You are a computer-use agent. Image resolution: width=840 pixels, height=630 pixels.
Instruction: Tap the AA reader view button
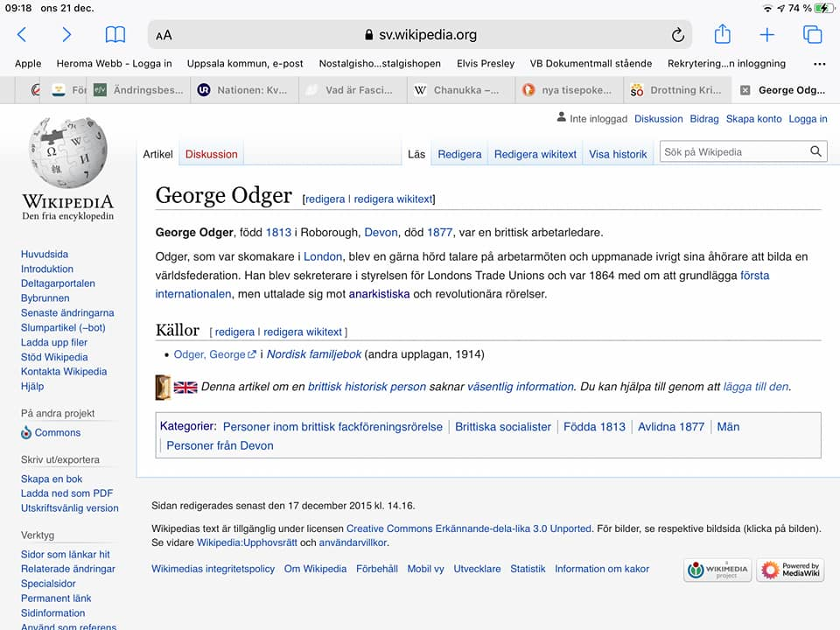(x=164, y=36)
